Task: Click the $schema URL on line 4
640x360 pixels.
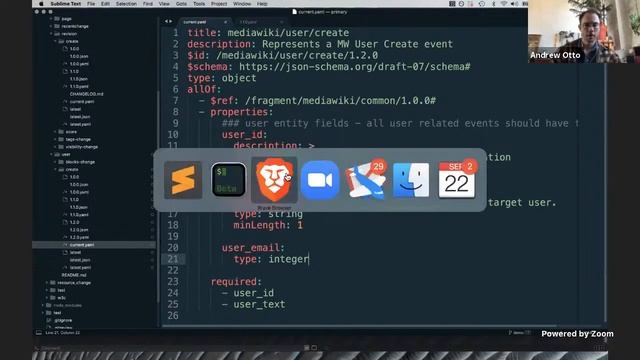Action: click(355, 67)
